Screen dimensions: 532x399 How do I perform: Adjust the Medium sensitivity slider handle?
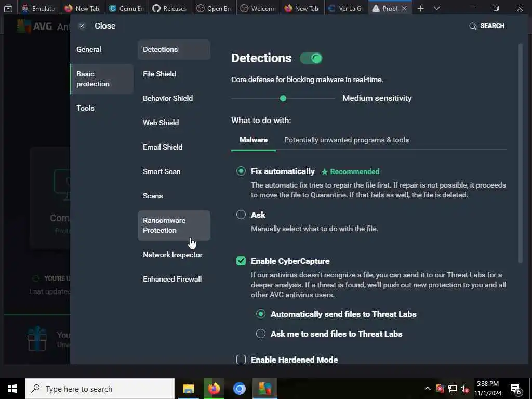click(x=283, y=98)
